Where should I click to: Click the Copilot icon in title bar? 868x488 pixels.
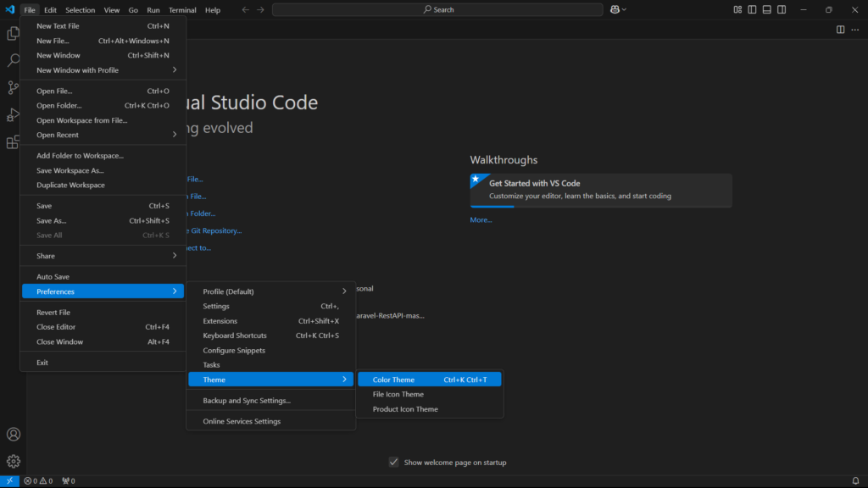click(615, 9)
